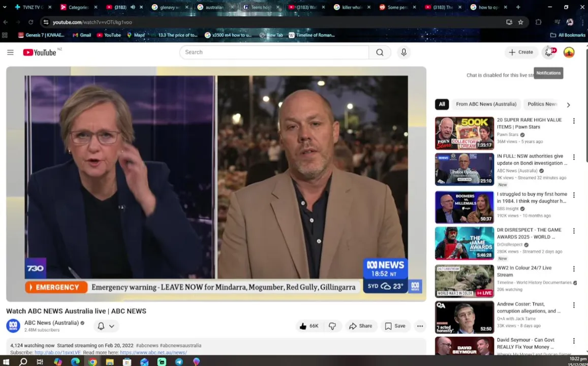The height and width of the screenshot is (366, 588).
Task: Switch to the TVNZ TV tab
Action: tap(33, 7)
